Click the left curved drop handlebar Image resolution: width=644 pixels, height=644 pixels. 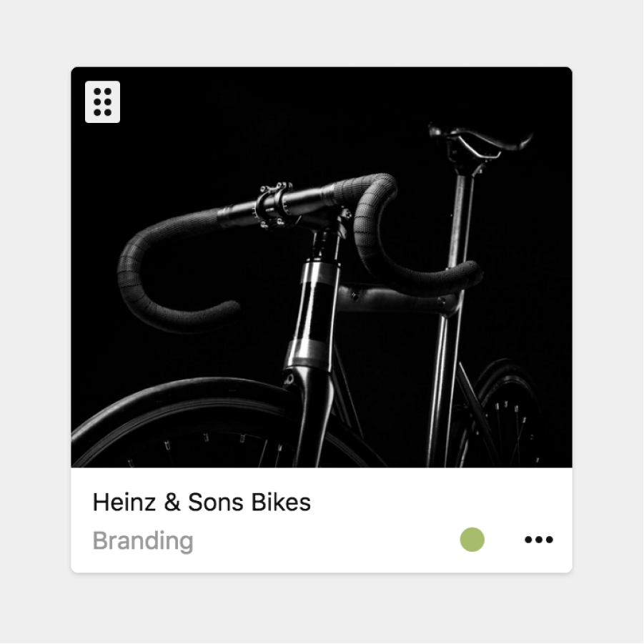[172, 271]
